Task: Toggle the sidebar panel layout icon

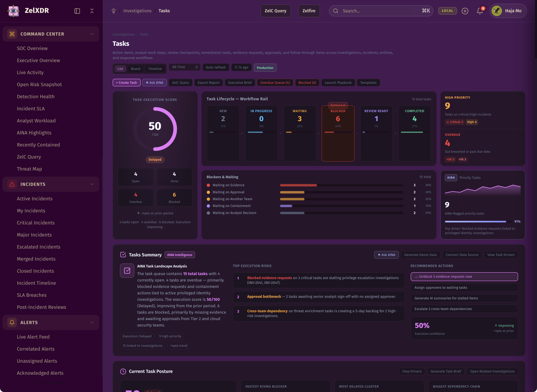Action: coord(77,11)
